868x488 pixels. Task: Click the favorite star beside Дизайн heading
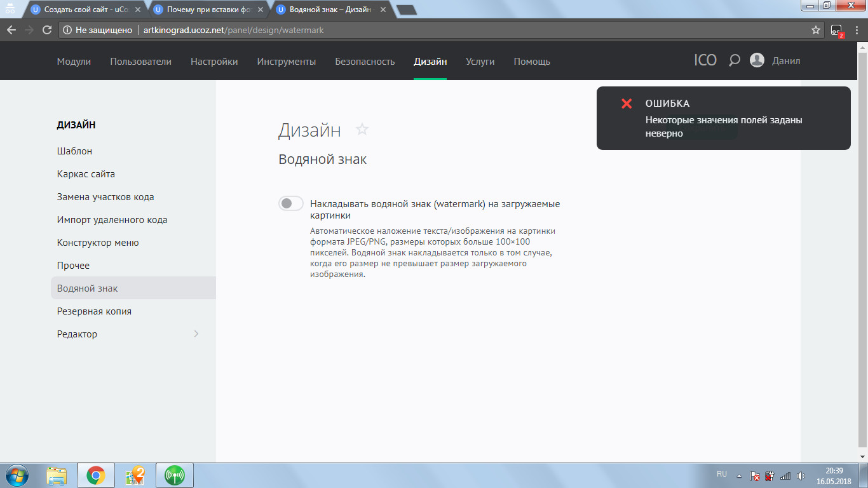pyautogui.click(x=362, y=130)
